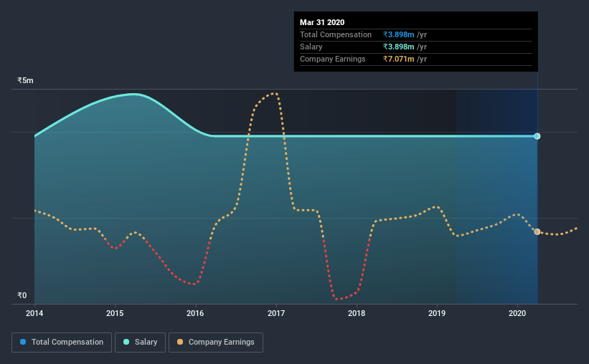Click the blue Total Compensation legend dot
Image resolution: width=589 pixels, height=364 pixels.
coord(23,342)
